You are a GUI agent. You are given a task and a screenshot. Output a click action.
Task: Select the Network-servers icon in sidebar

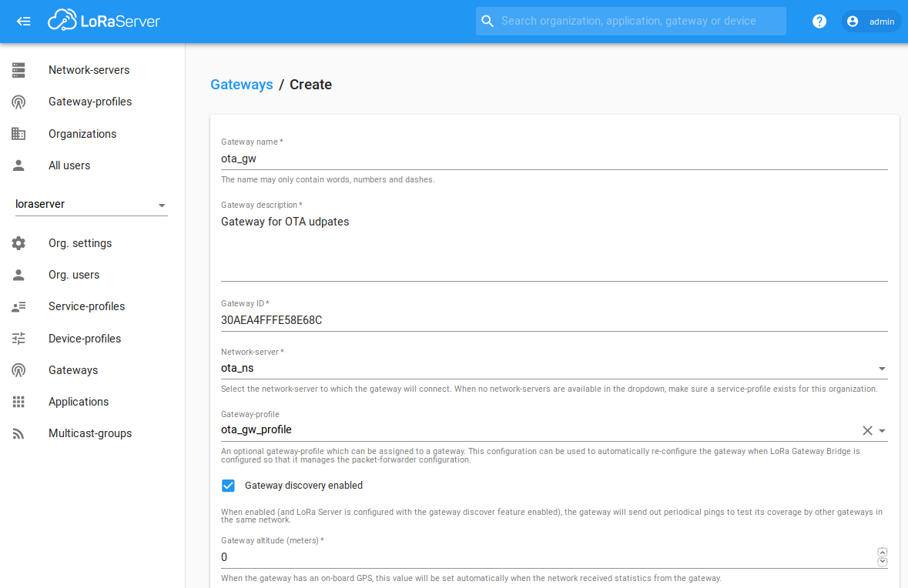click(17, 69)
